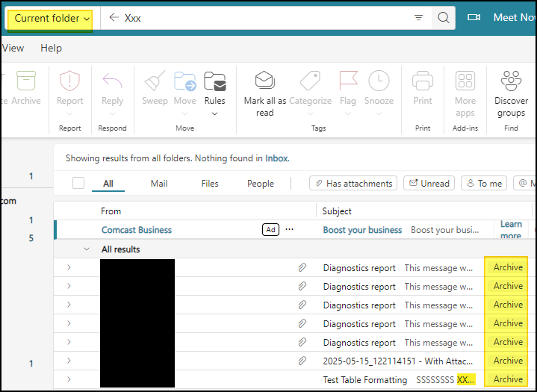This screenshot has height=392, width=537.
Task: Expand the Snooze dropdown chevron
Action: (379, 114)
